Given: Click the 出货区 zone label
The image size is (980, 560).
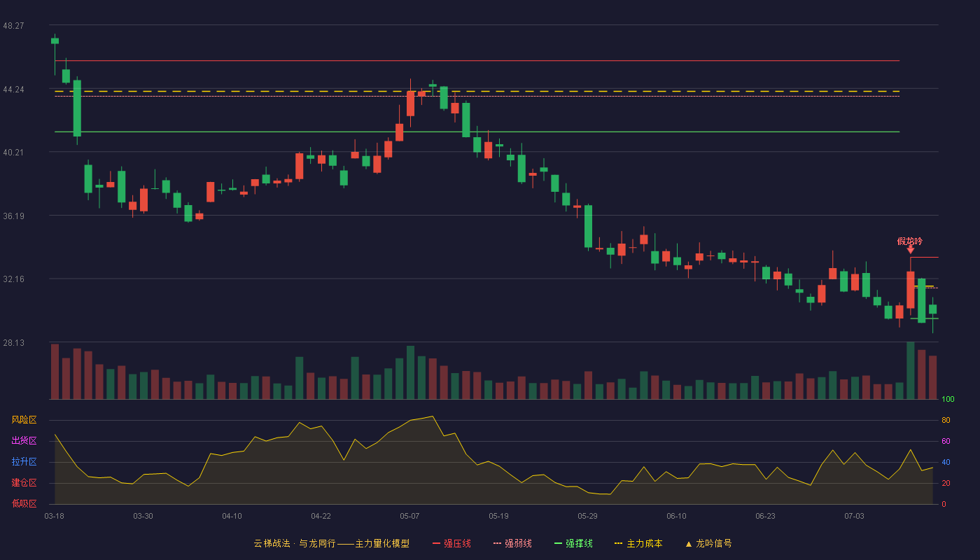Looking at the screenshot, I should click(x=24, y=441).
